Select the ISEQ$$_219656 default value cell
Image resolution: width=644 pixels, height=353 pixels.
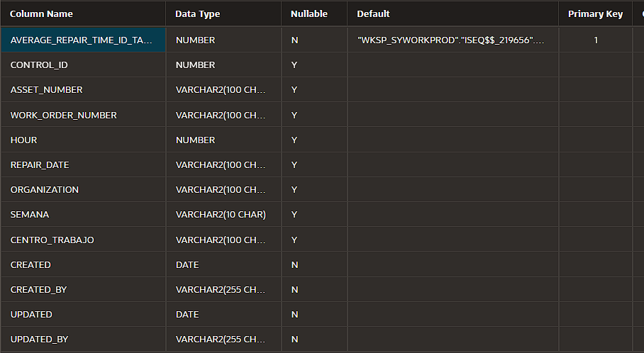tap(453, 40)
